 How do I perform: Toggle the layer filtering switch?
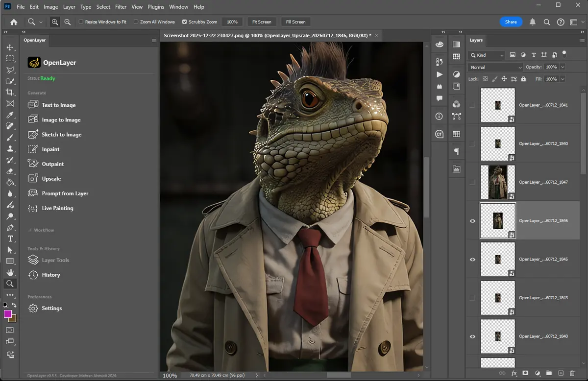point(564,53)
